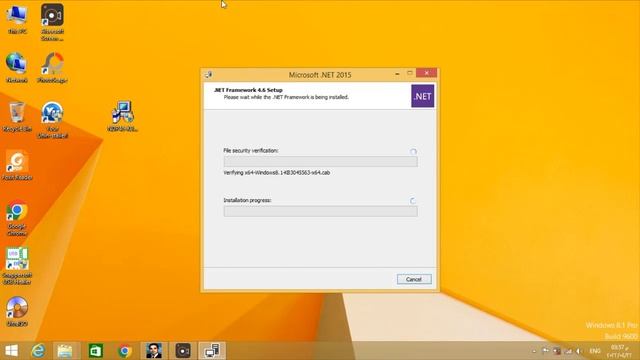Click the network signal tray icon

[568, 351]
